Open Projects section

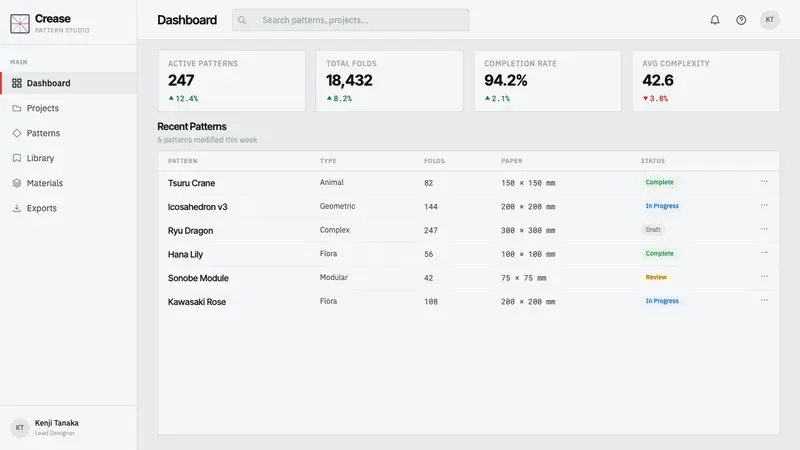point(68,108)
